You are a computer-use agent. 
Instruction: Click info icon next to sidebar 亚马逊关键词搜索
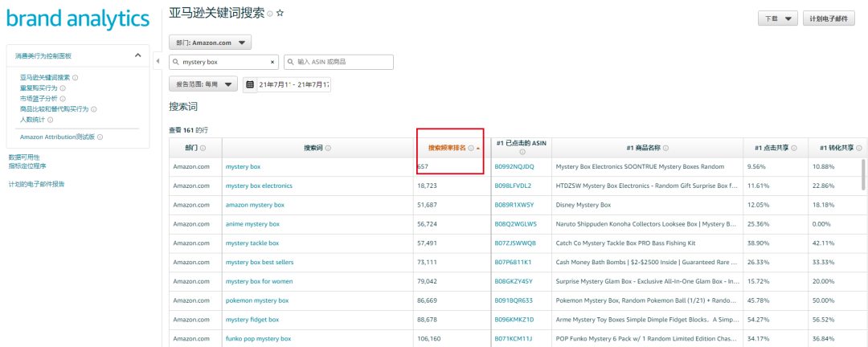click(x=76, y=78)
